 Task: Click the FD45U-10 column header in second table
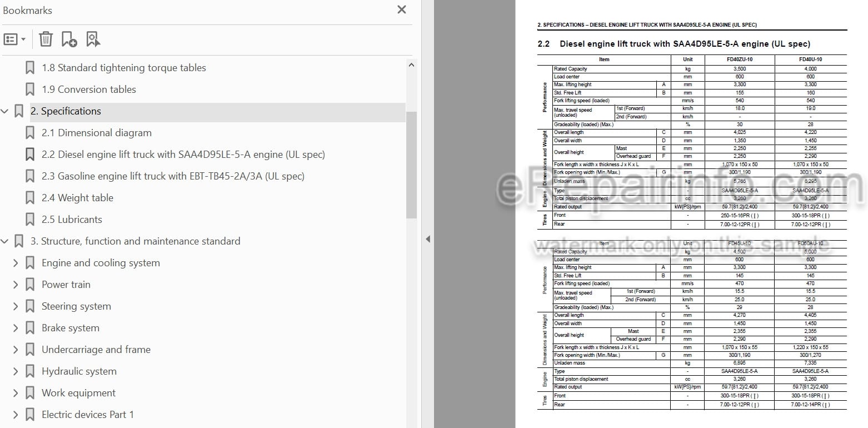(x=740, y=243)
